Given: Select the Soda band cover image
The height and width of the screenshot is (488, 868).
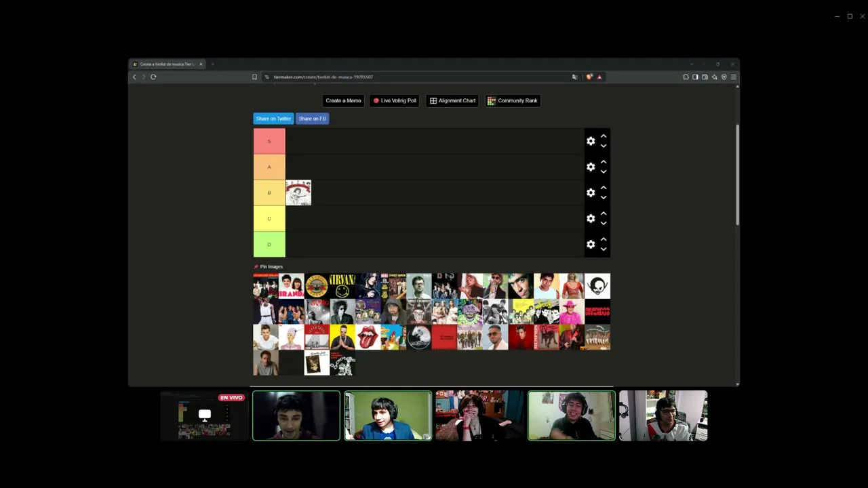Looking at the screenshot, I should point(547,312).
